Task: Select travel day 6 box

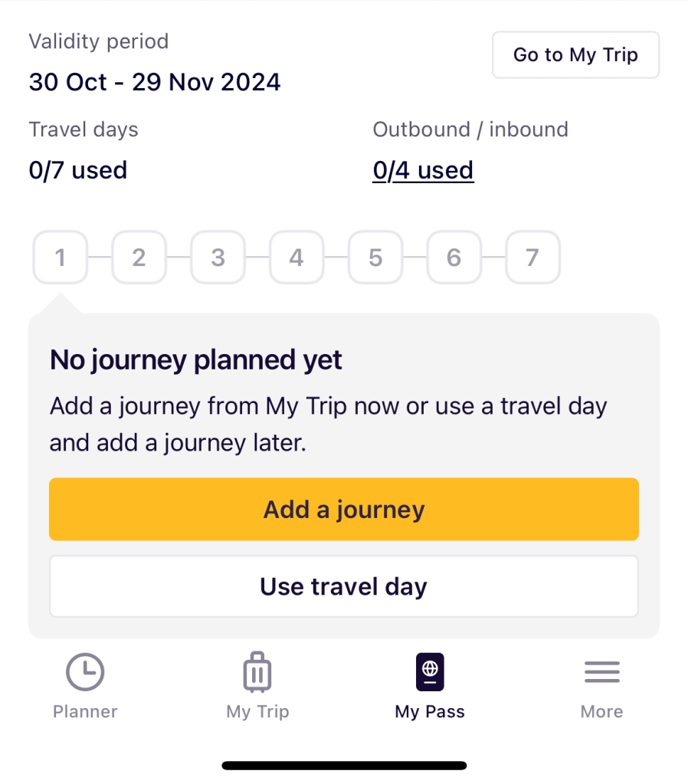Action: [454, 257]
